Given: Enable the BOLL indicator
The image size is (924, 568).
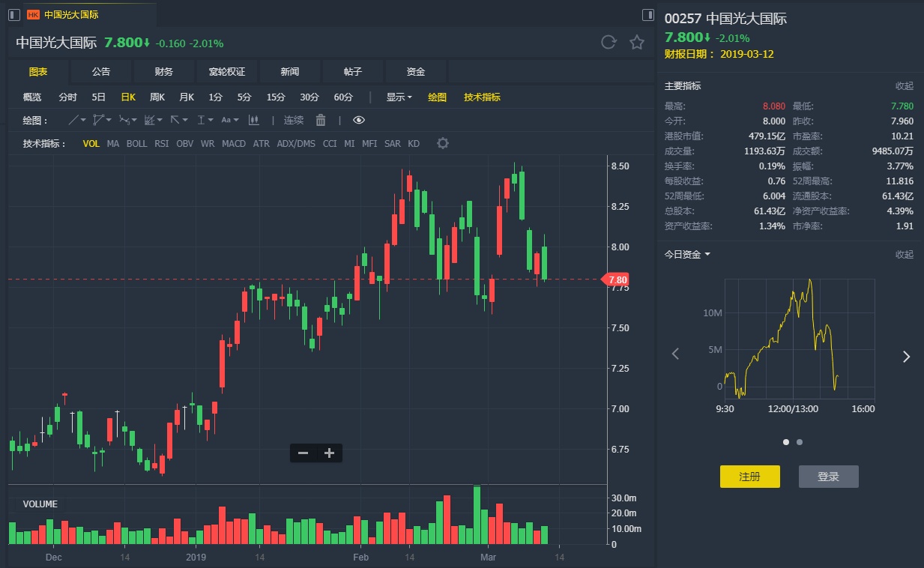Looking at the screenshot, I should click(136, 143).
